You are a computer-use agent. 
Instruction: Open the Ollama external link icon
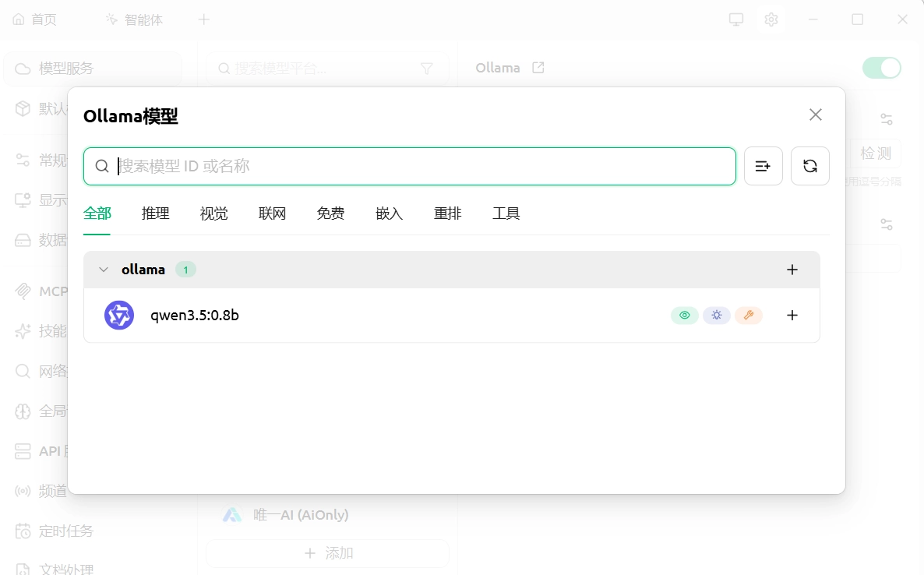tap(538, 68)
